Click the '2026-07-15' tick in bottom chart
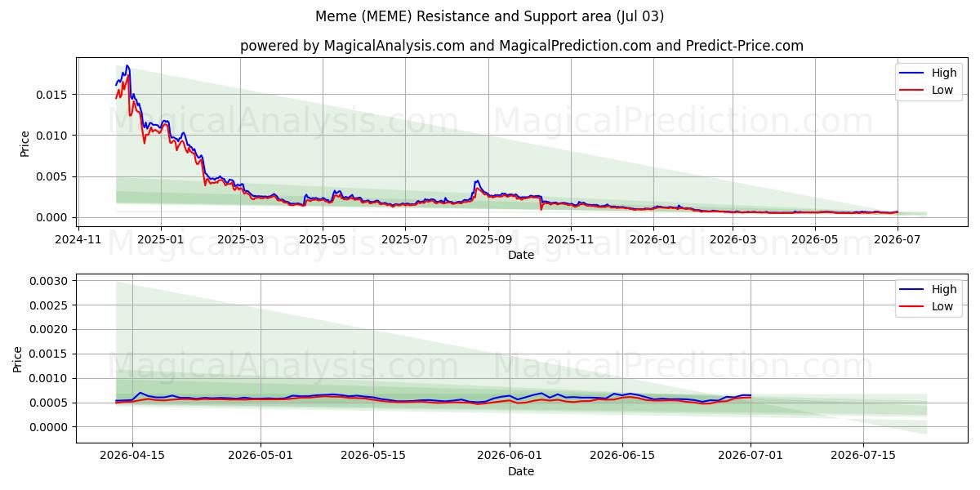The width and height of the screenshot is (980, 490). pyautogui.click(x=863, y=456)
